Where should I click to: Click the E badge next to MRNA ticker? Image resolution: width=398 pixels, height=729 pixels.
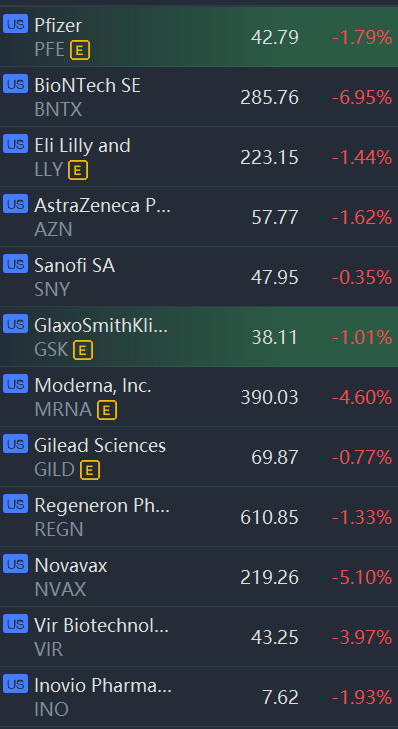point(106,411)
